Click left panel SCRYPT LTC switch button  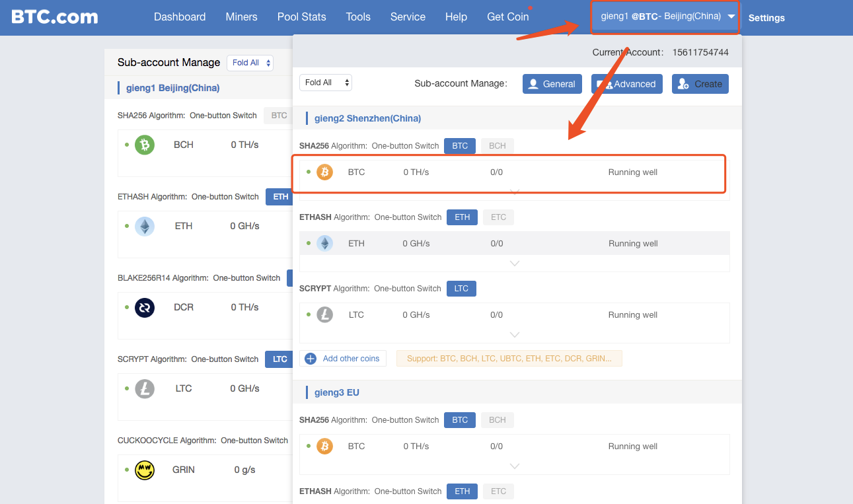click(279, 359)
